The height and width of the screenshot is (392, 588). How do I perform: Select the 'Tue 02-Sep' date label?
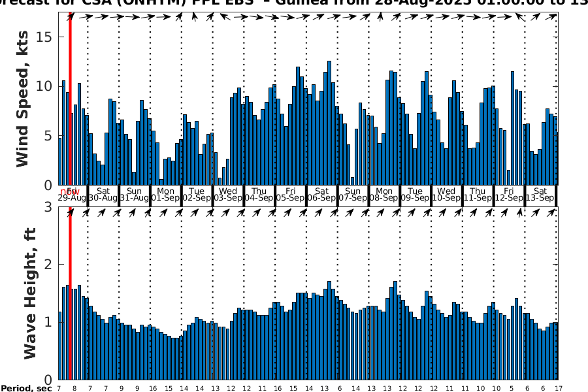[197, 194]
